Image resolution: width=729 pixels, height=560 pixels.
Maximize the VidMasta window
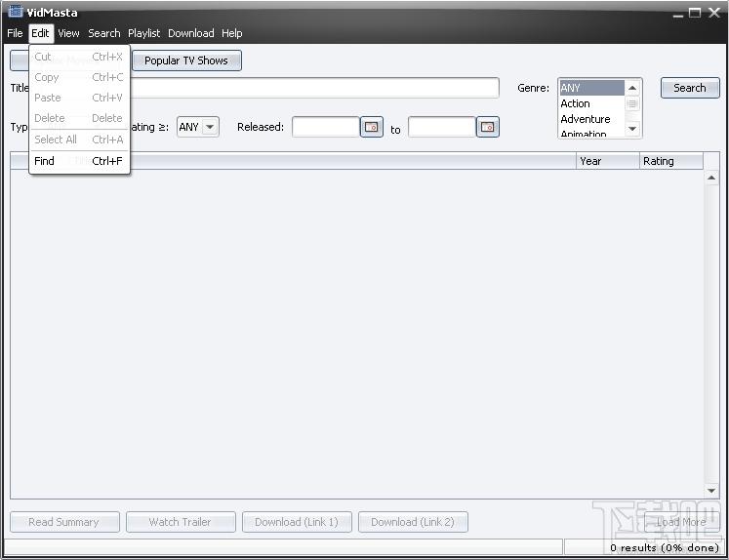(695, 13)
